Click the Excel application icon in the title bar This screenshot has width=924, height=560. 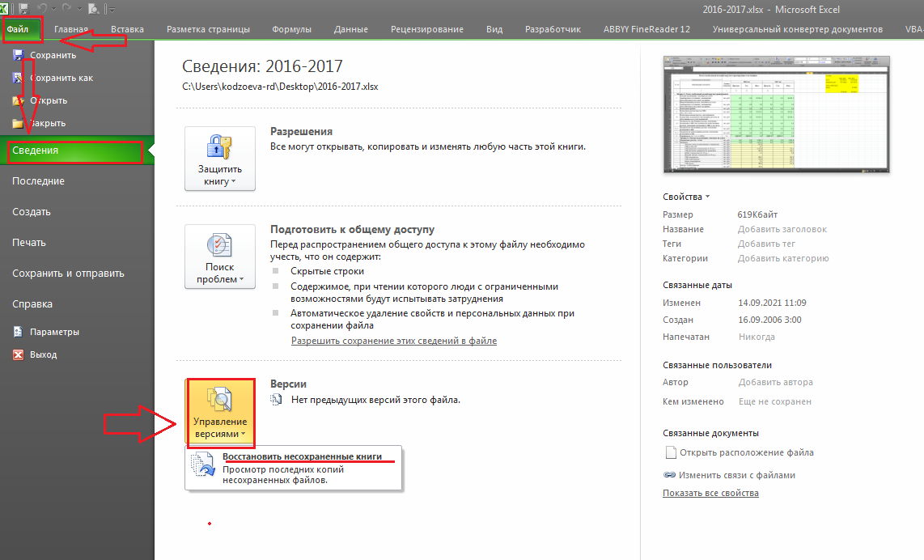coord(4,9)
